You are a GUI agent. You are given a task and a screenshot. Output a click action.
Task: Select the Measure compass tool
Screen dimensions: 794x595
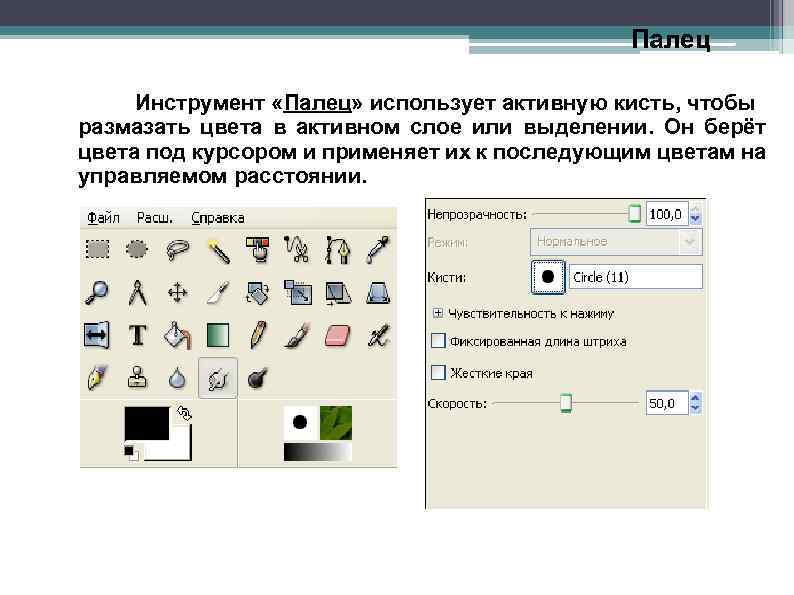point(137,292)
